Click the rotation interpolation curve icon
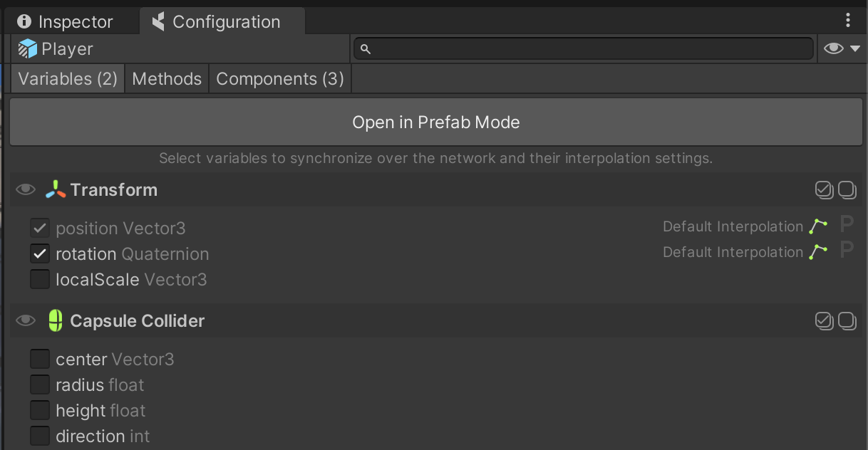The height and width of the screenshot is (450, 868). point(818,252)
